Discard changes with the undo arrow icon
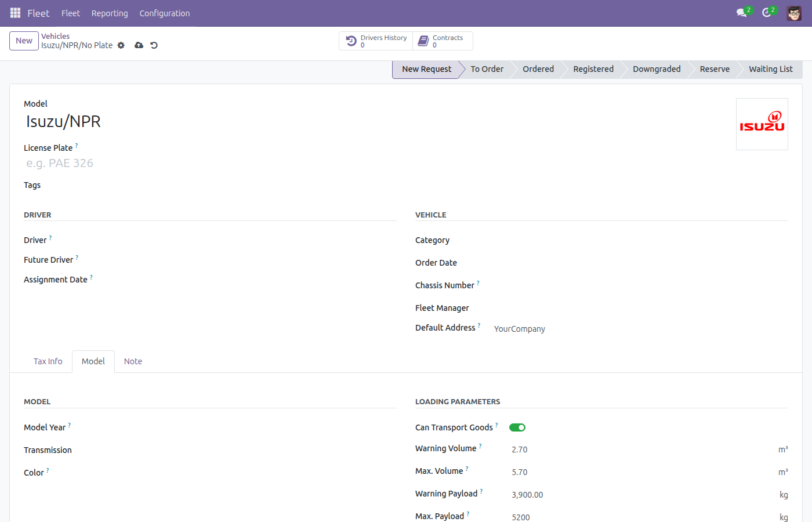This screenshot has width=812, height=522. [x=154, y=45]
